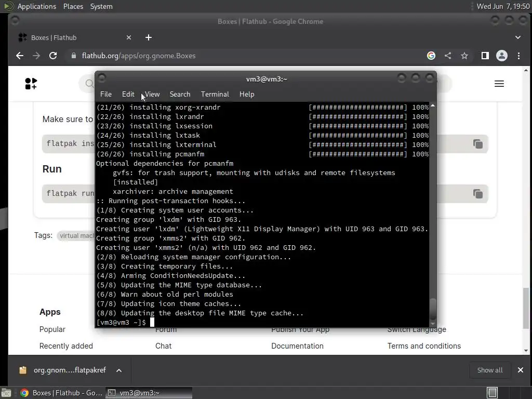Screen dimensions: 532x399
Task: Open the Chat link in footer
Action: click(163, 345)
